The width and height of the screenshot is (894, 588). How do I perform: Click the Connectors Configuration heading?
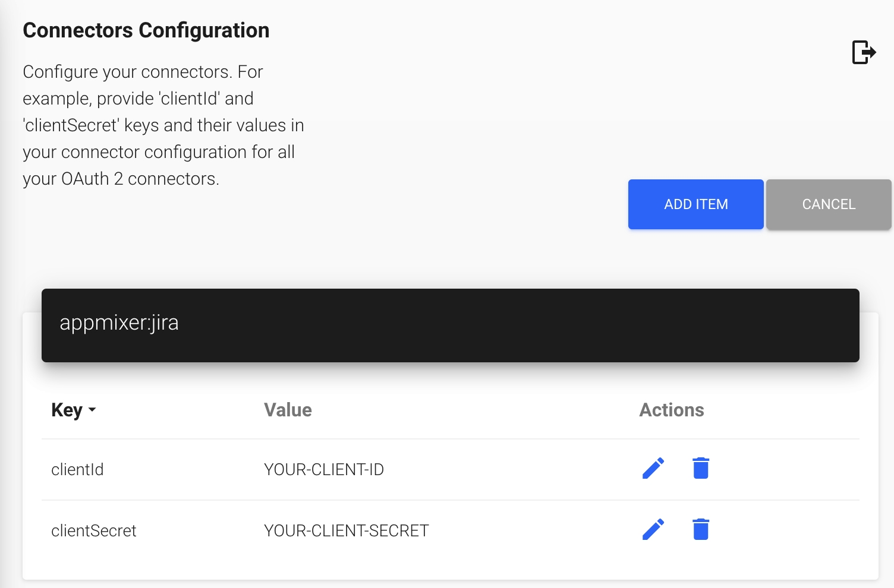coord(146,30)
